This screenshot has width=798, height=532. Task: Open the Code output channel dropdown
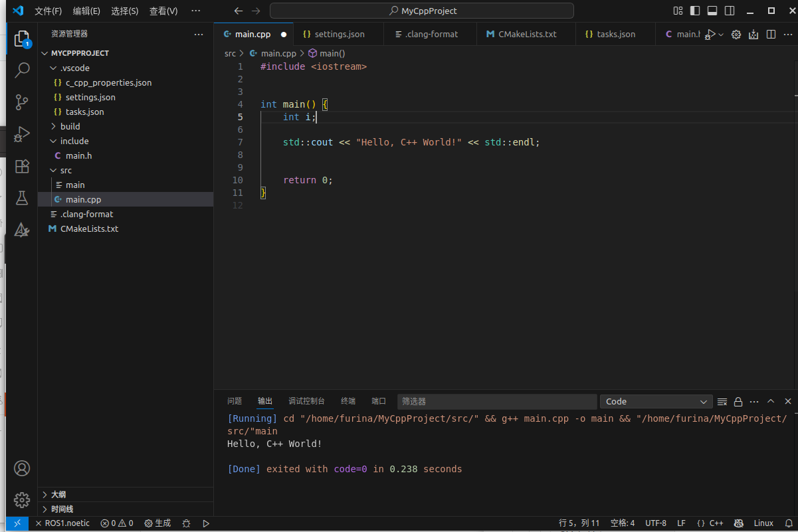tap(656, 402)
